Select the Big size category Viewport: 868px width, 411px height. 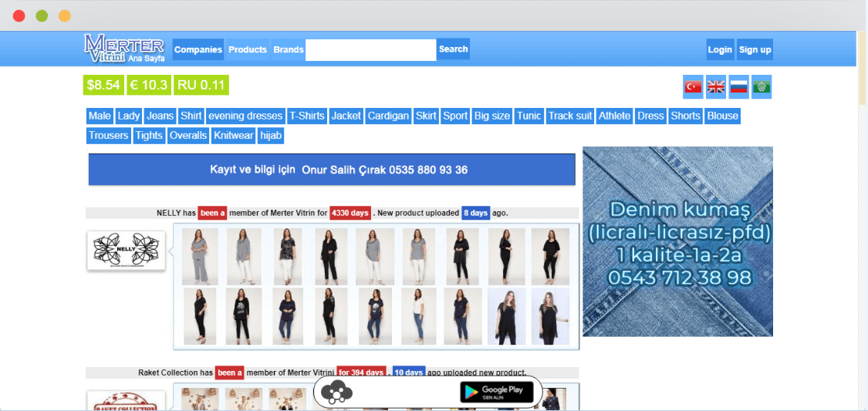pos(492,116)
